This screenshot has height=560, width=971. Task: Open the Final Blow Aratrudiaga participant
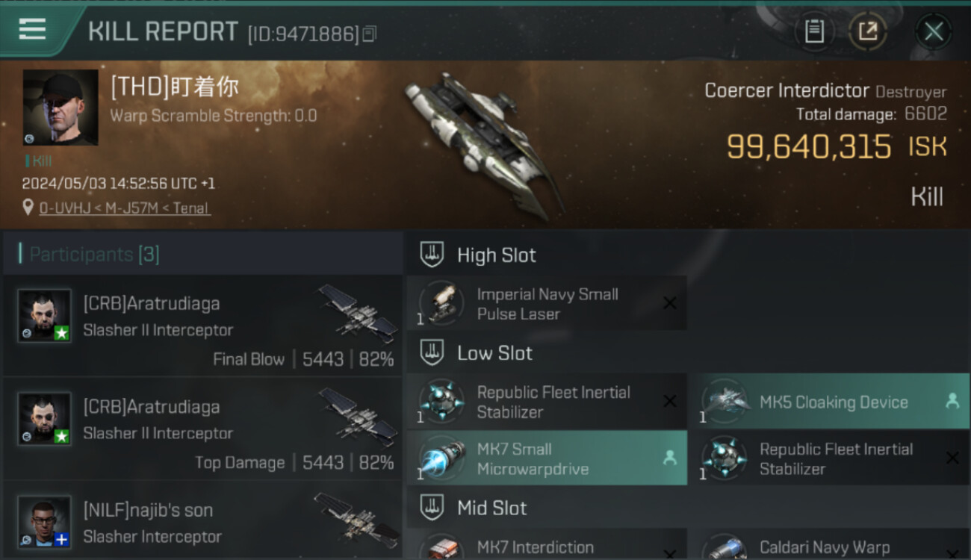click(x=203, y=326)
